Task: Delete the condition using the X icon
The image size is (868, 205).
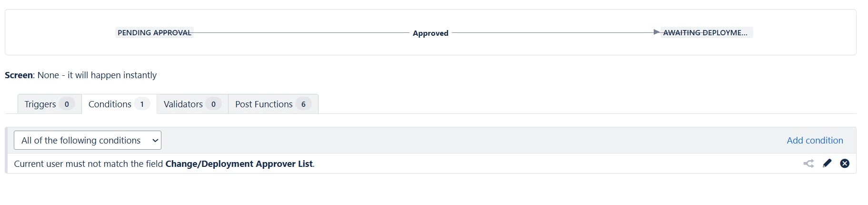Action: tap(845, 163)
